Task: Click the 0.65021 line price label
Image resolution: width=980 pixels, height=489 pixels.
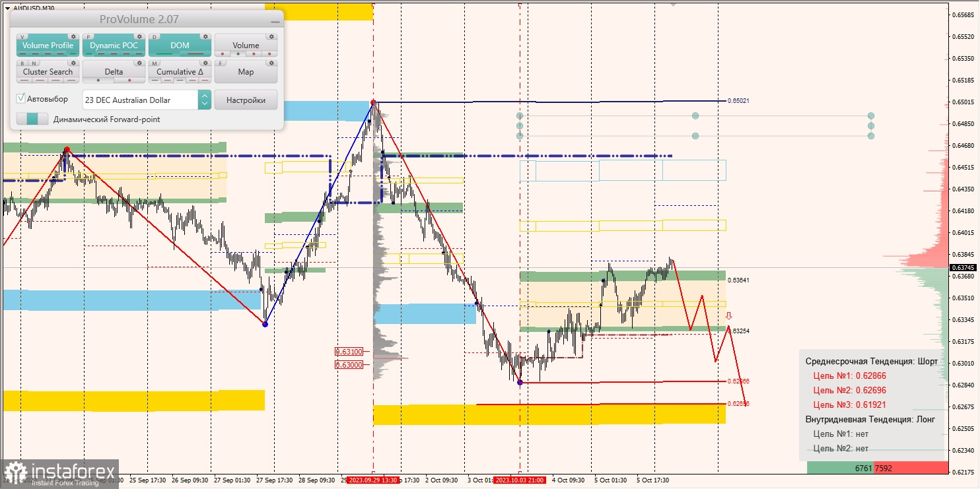Action: (x=738, y=101)
